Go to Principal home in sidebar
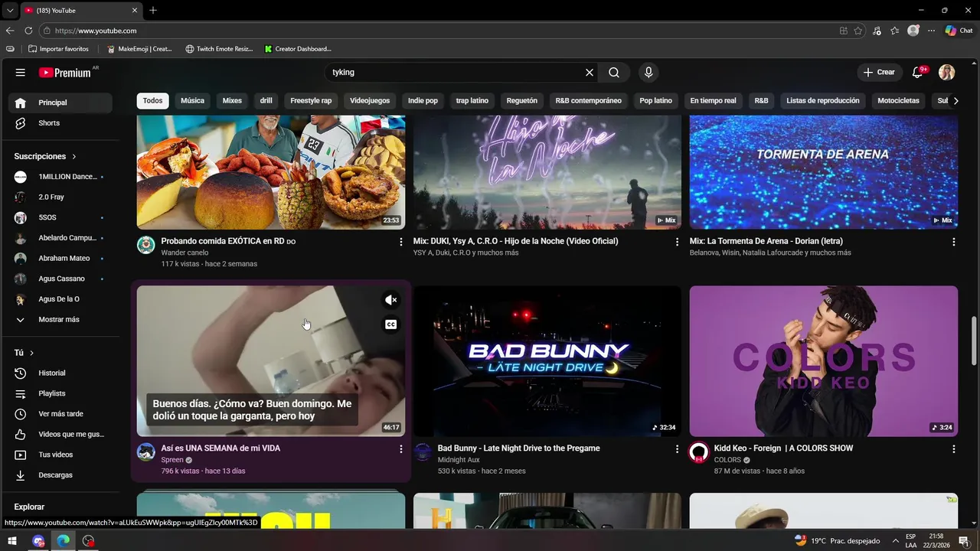Viewport: 980px width, 551px height. click(60, 103)
